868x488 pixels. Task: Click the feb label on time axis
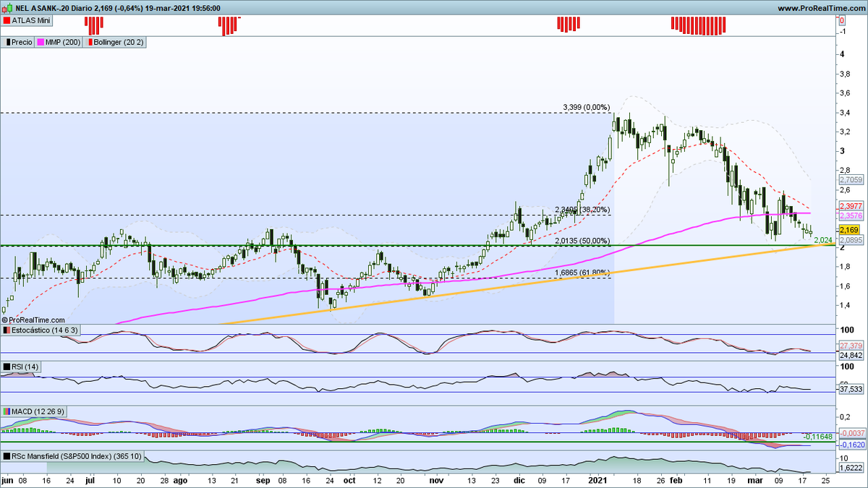pyautogui.click(x=676, y=479)
